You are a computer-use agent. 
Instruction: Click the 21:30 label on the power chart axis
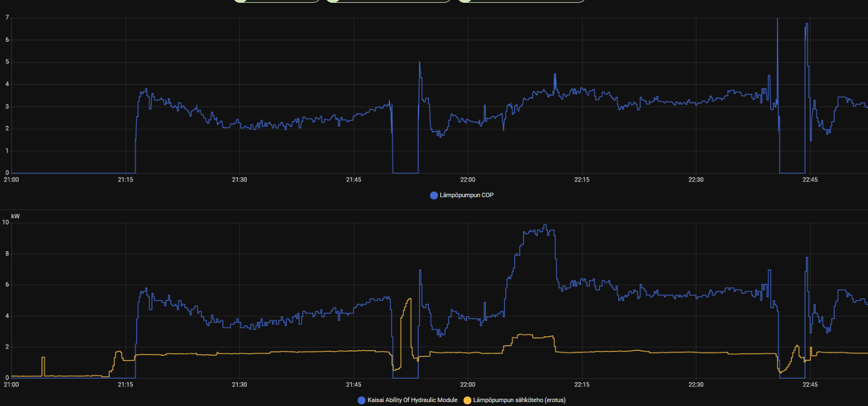point(239,384)
